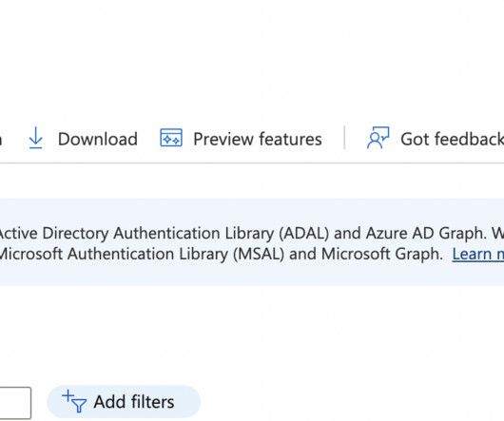Click the plus sign on the filter icon

[x=68, y=396]
